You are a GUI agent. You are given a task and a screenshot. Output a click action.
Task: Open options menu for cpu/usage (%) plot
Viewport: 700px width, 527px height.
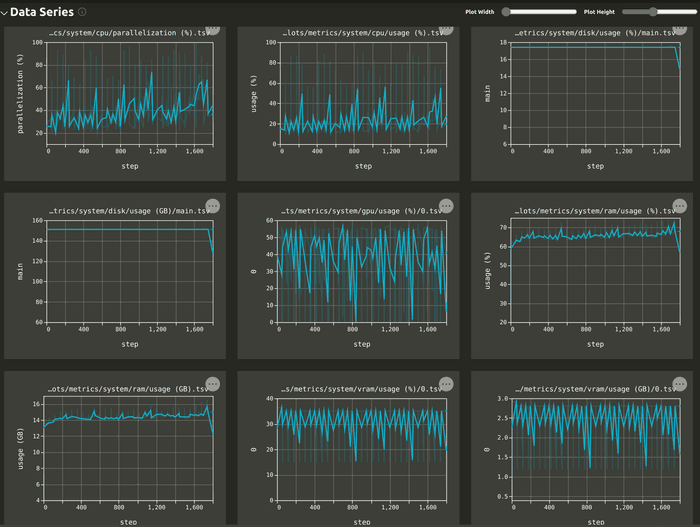coord(446,29)
